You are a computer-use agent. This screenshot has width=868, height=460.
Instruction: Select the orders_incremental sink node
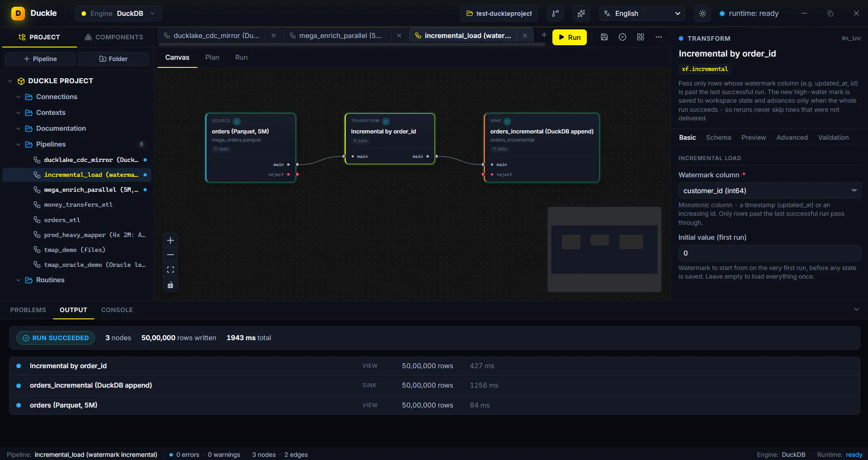[542, 147]
